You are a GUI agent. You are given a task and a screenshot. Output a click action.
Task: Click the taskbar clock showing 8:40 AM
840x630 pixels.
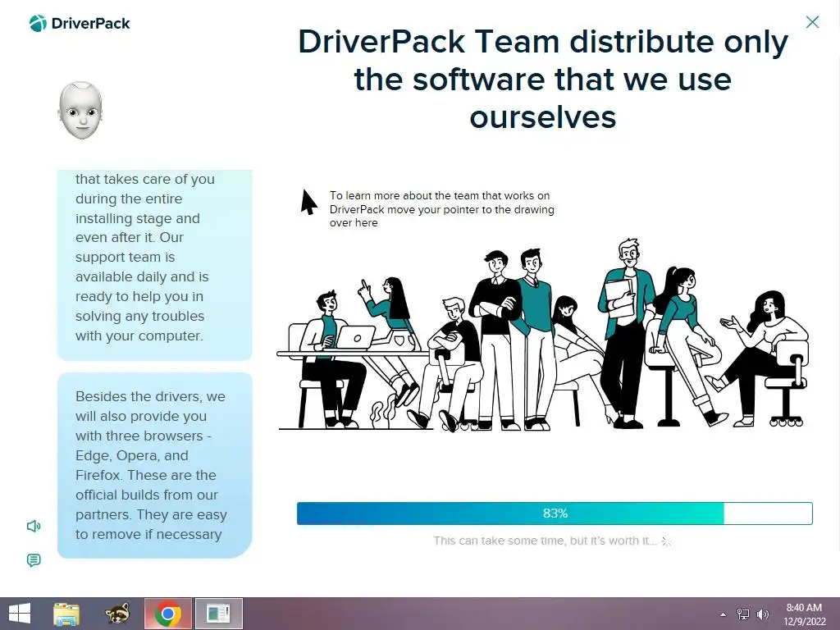pyautogui.click(x=804, y=614)
